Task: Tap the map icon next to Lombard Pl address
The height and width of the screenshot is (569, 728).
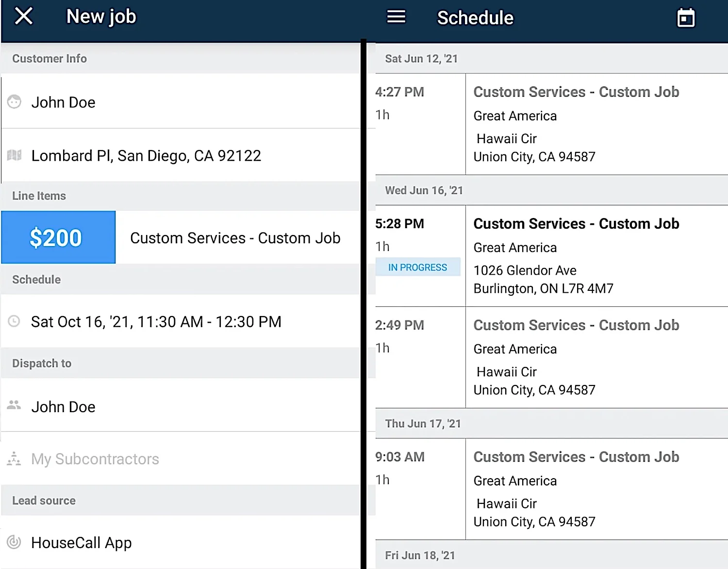Action: pyautogui.click(x=14, y=155)
